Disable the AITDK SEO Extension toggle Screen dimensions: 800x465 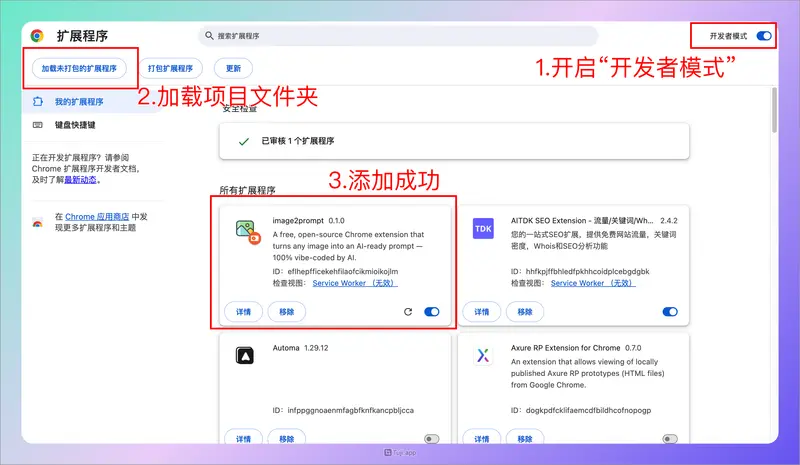[670, 312]
